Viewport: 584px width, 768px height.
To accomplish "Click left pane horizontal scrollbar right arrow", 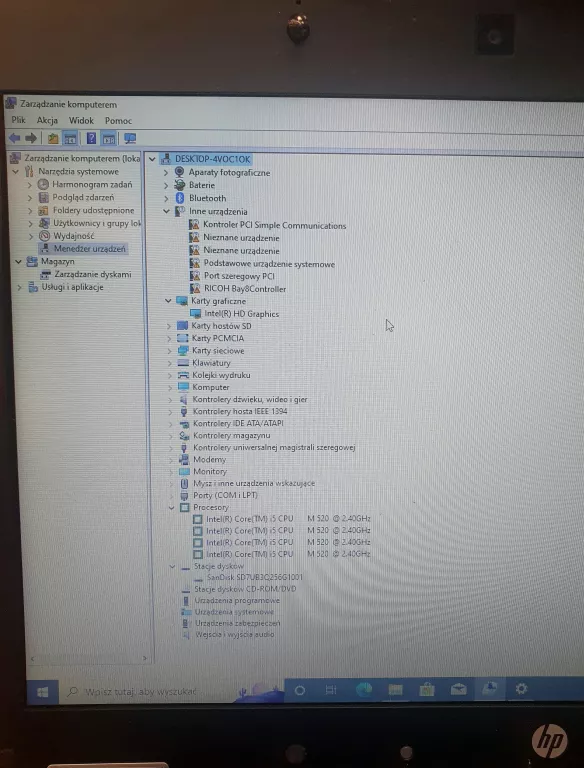I will 145,658.
